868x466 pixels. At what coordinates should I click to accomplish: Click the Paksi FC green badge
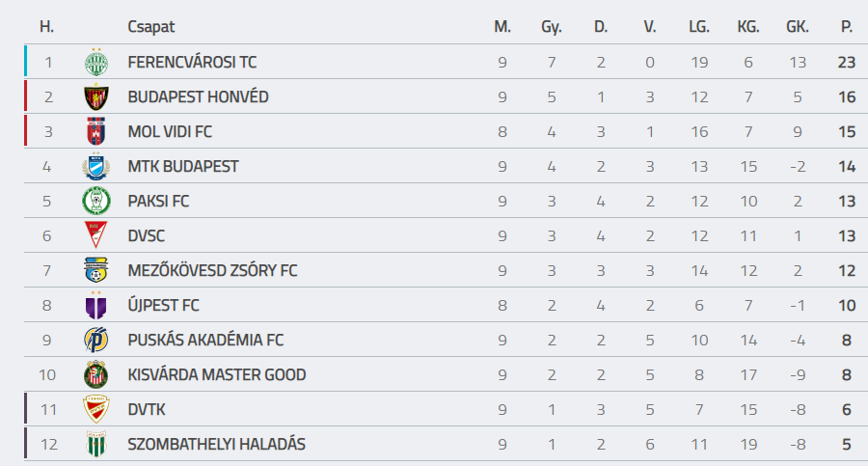click(96, 201)
